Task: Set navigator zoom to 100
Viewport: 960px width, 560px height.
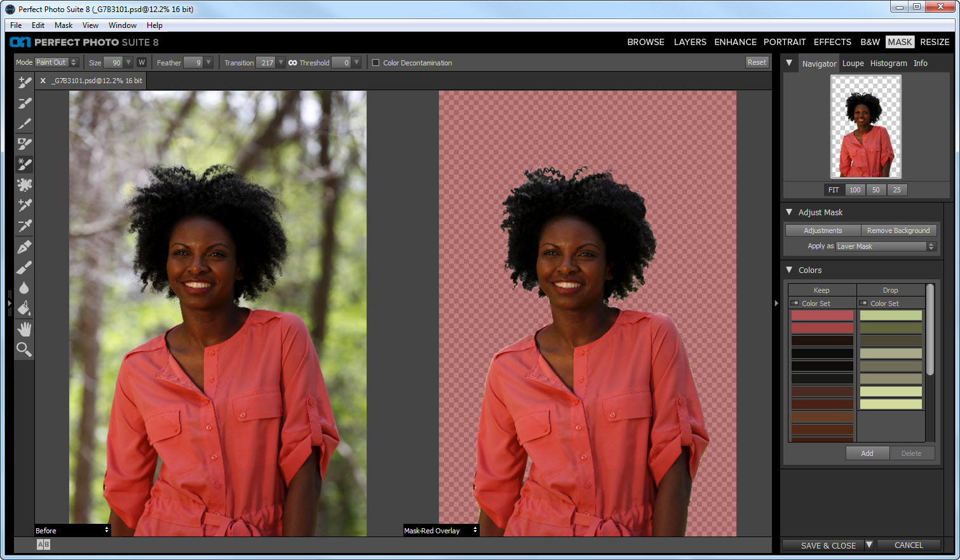Action: tap(855, 190)
